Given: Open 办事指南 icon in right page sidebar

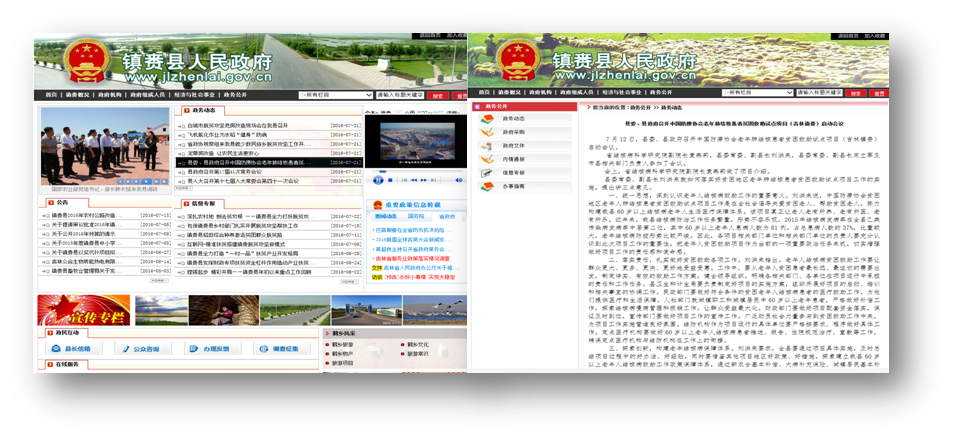Looking at the screenshot, I should coord(487,186).
